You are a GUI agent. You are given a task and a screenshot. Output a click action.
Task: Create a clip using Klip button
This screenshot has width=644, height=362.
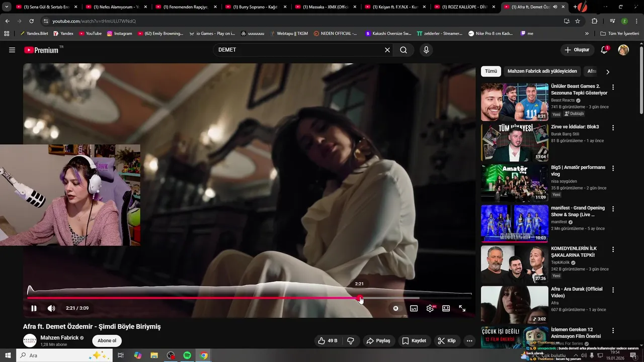coord(447,340)
